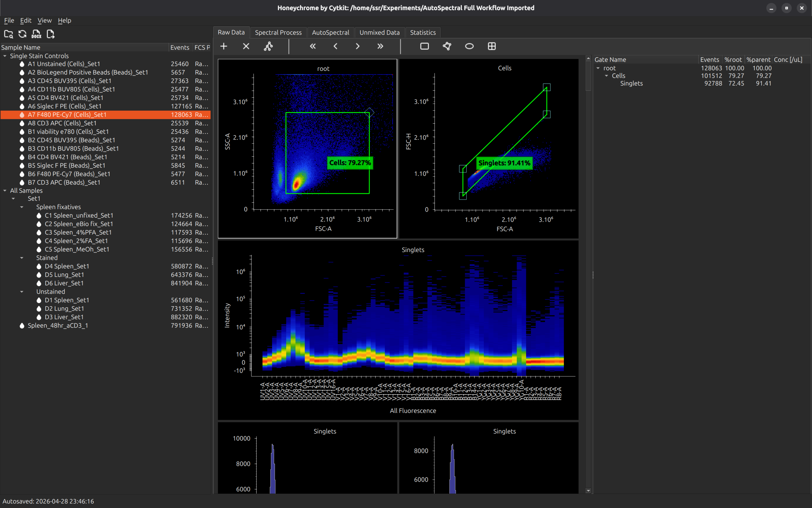This screenshot has width=812, height=508.
Task: Select the A7 F480 PE-Cy7 (Cells)_Set1 row
Action: pyautogui.click(x=105, y=115)
